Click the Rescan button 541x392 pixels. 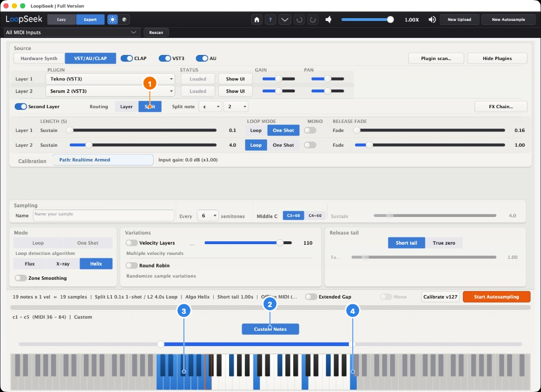coord(156,32)
